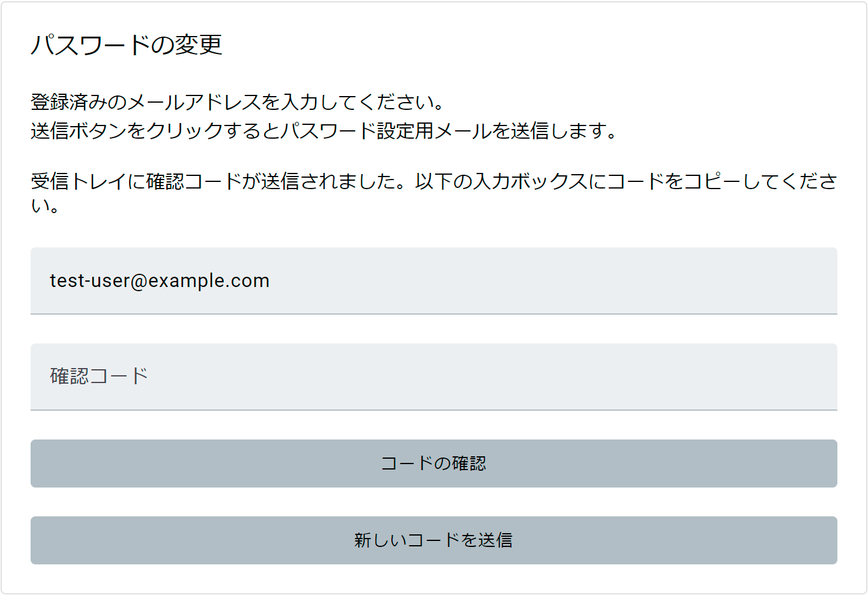868x595 pixels.
Task: Click the コードの確認 button
Action: click(x=433, y=464)
